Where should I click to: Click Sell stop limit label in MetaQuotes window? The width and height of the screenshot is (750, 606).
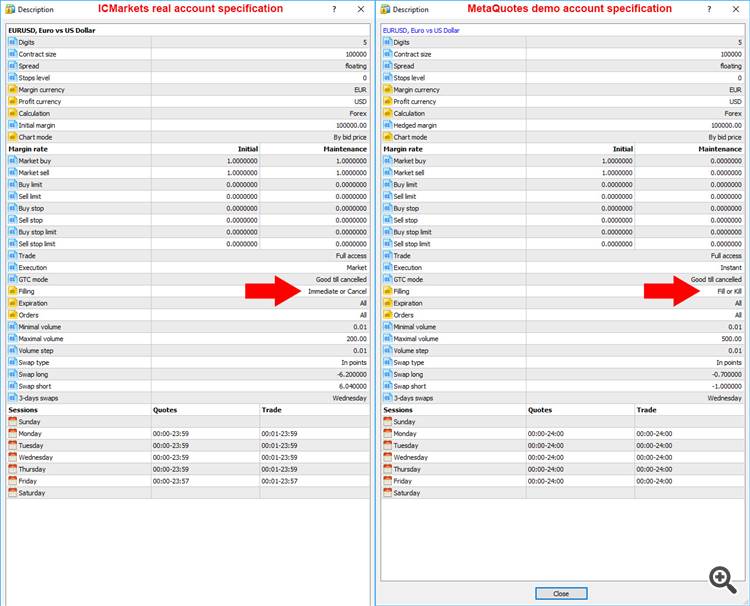pos(412,244)
